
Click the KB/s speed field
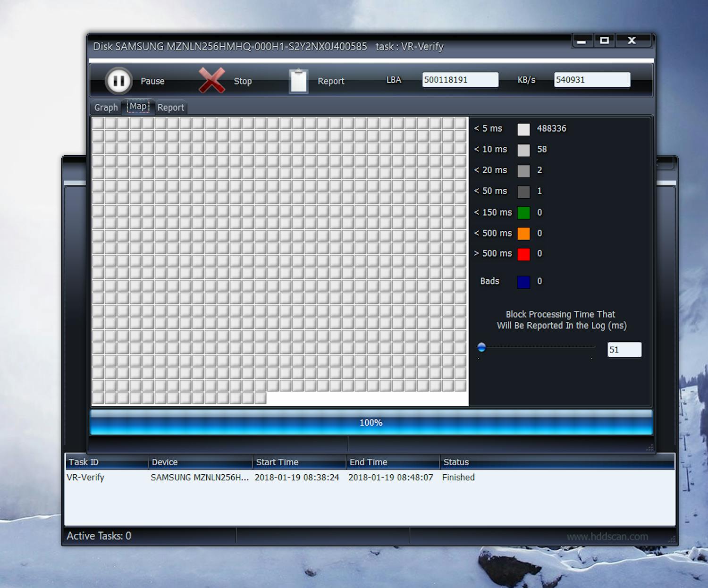pos(592,79)
